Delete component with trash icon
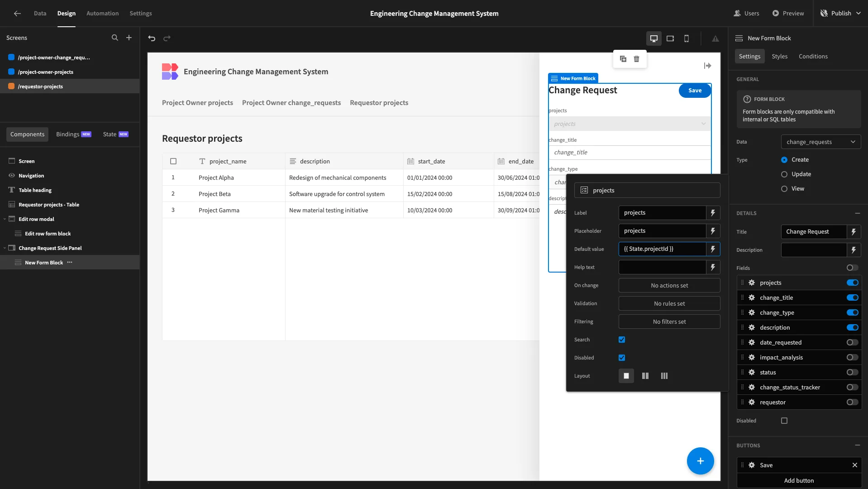The image size is (868, 489). 637,59
